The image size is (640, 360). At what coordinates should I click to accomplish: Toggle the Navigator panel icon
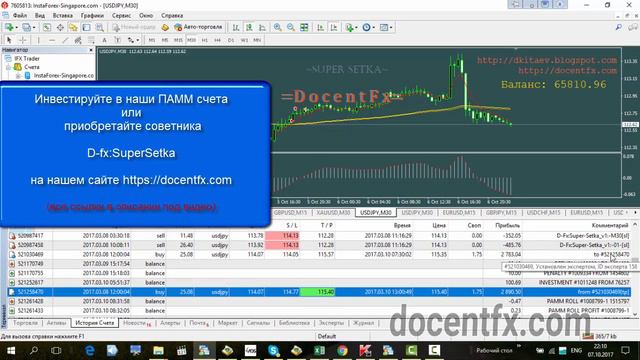(x=73, y=27)
